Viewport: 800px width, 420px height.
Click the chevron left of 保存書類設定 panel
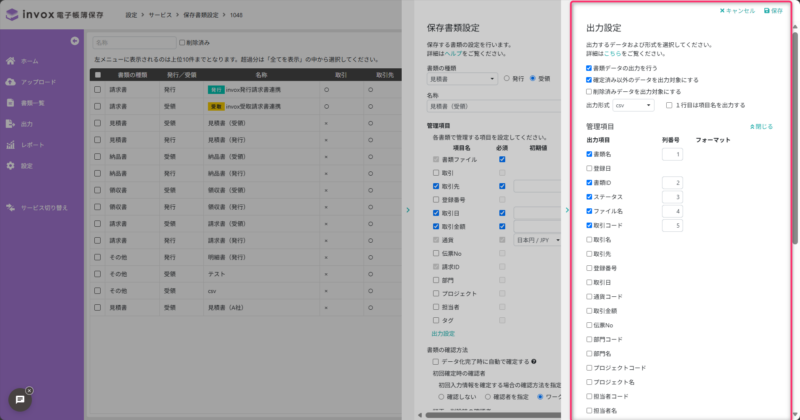pyautogui.click(x=408, y=210)
